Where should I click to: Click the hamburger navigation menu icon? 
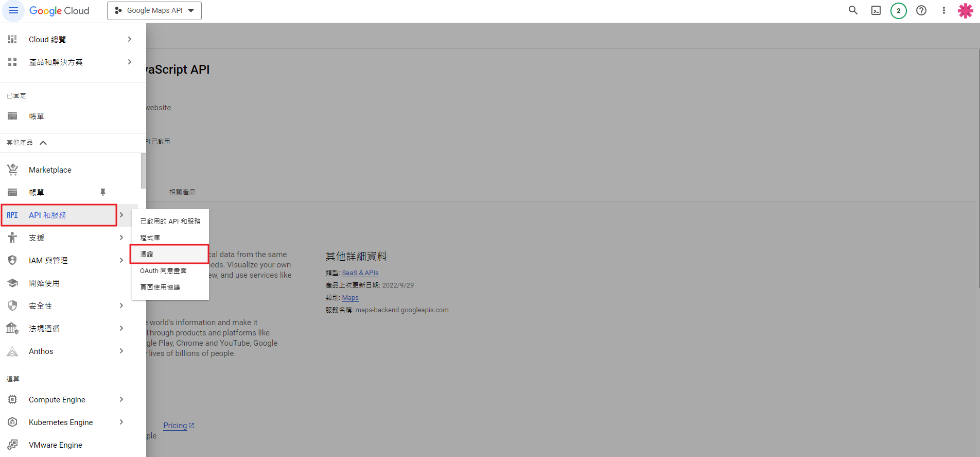point(13,11)
